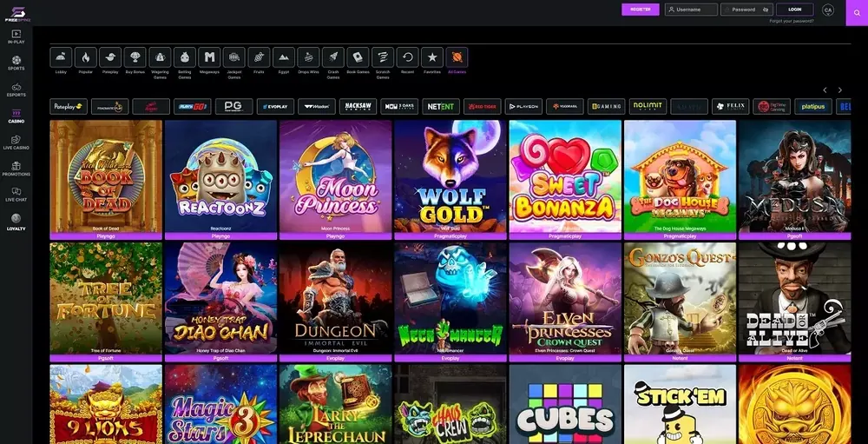Screen dimensions: 868x444
Task: Open Loyalty in the sidebar
Action: pos(16,222)
